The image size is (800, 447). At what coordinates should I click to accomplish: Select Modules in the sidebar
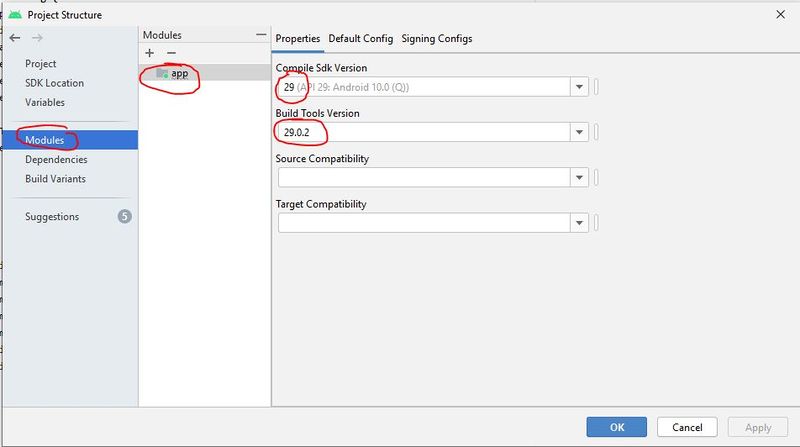point(70,140)
